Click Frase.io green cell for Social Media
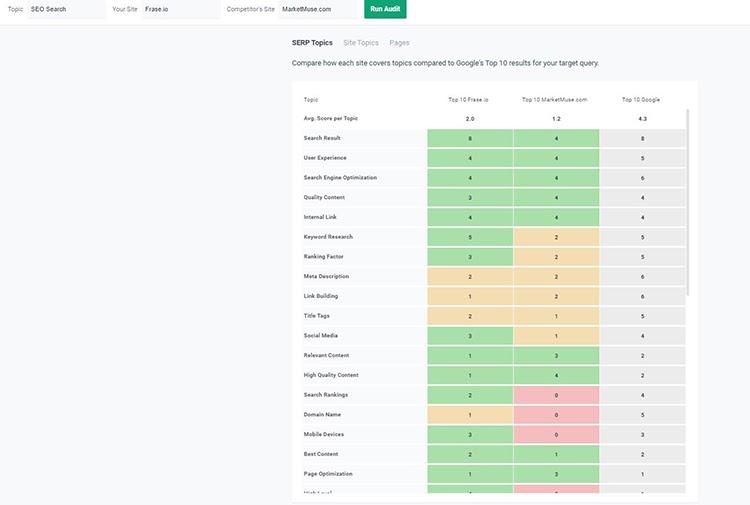 pyautogui.click(x=470, y=336)
